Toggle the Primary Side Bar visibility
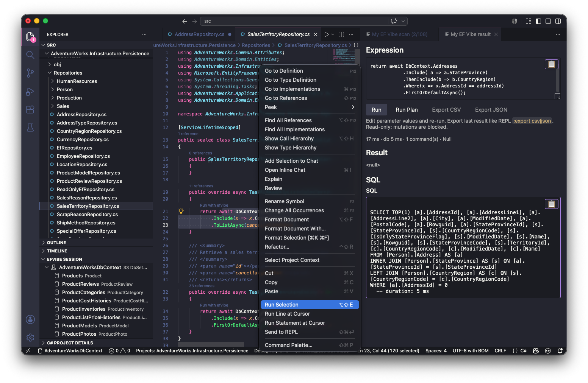Viewport: 588px width, 383px height. 538,21
